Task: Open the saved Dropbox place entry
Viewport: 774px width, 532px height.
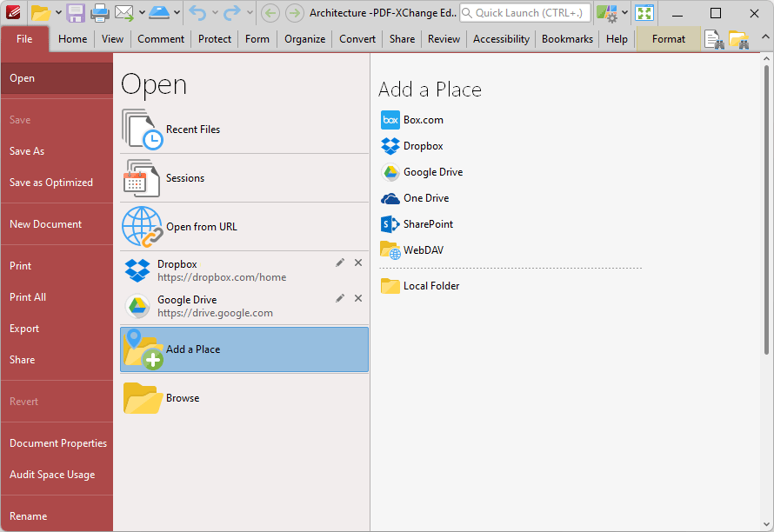Action: 244,270
